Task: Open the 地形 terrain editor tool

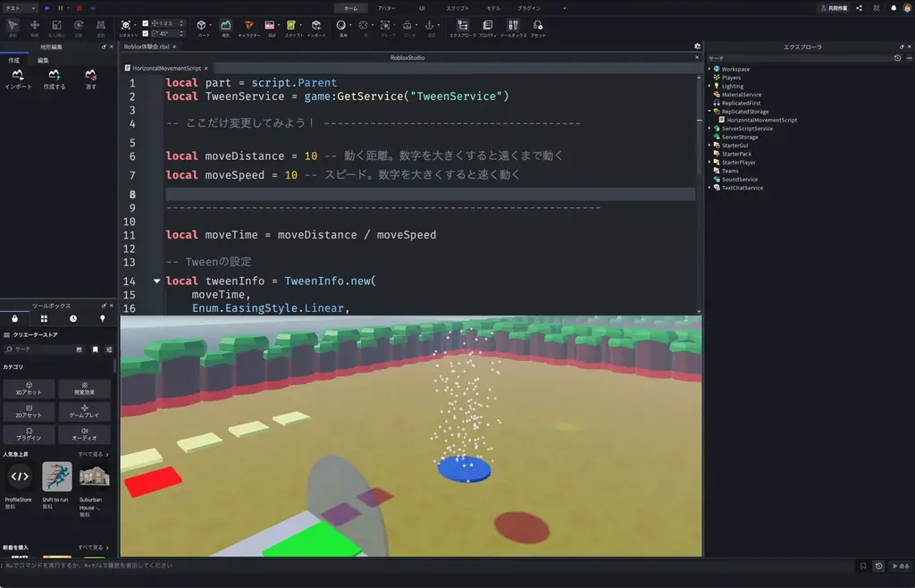Action: (x=226, y=26)
